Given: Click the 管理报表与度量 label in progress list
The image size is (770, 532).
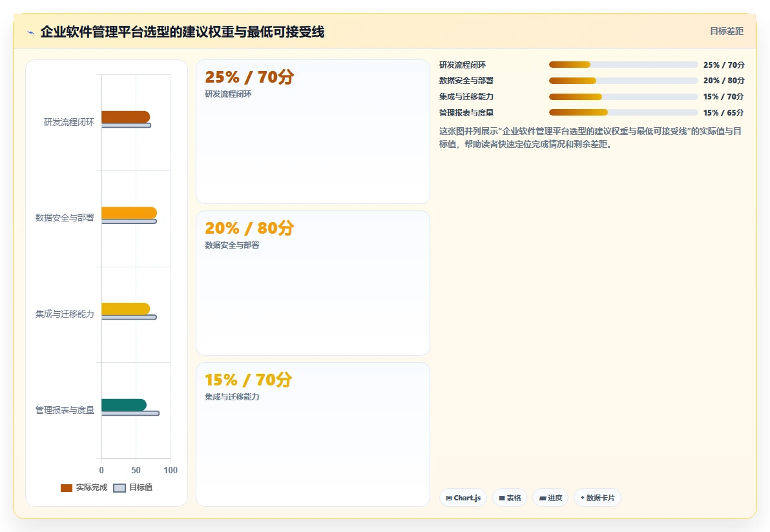Looking at the screenshot, I should [466, 112].
